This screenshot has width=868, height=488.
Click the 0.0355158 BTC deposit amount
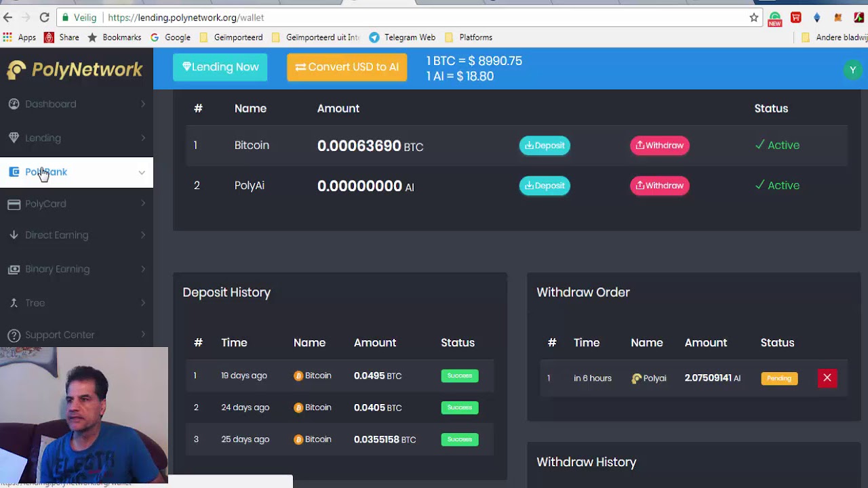(384, 439)
